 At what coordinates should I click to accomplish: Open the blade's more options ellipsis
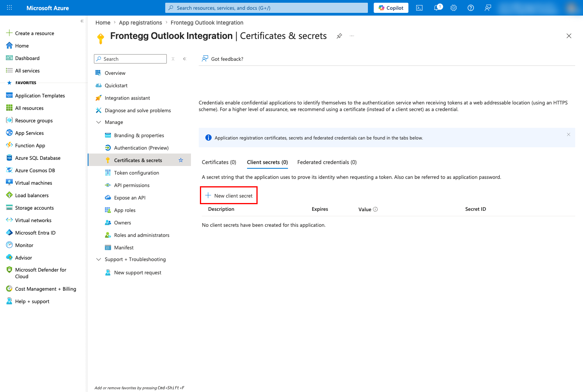tap(352, 36)
